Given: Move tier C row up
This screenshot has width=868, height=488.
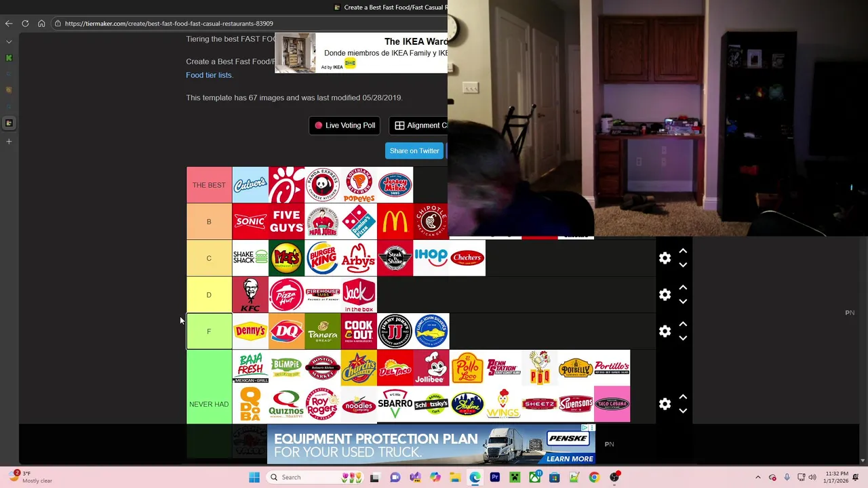Looking at the screenshot, I should pos(683,251).
